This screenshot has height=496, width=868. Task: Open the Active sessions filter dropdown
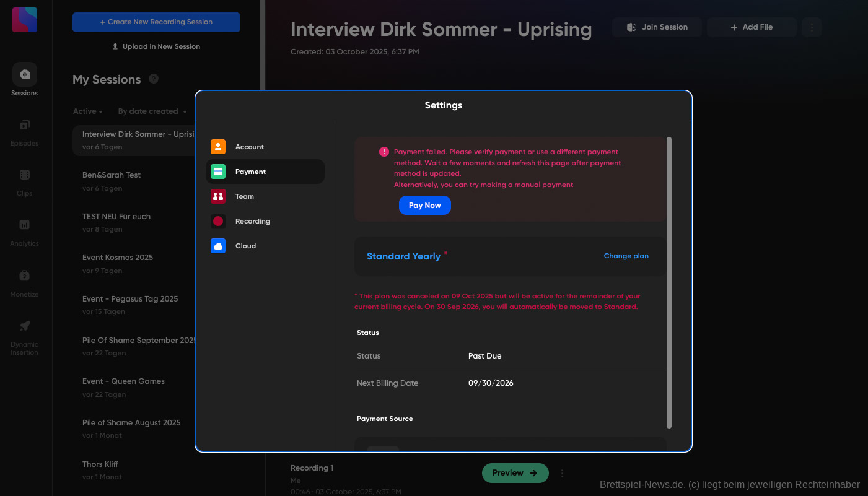coord(87,111)
